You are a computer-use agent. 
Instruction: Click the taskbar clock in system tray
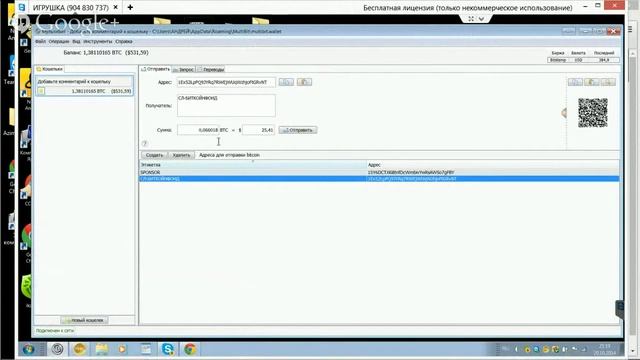coord(604,349)
